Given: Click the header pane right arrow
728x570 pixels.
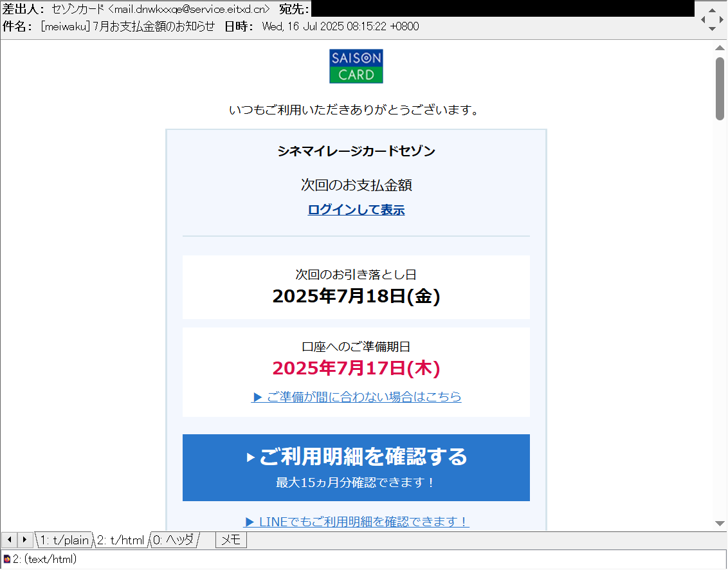Looking at the screenshot, I should point(721,19).
